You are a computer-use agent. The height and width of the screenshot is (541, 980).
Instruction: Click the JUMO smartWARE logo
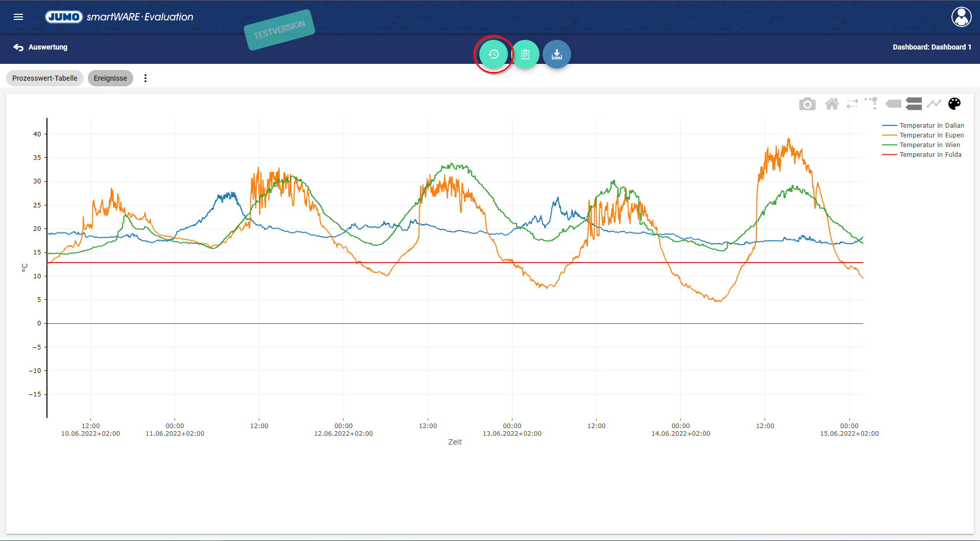(x=119, y=17)
